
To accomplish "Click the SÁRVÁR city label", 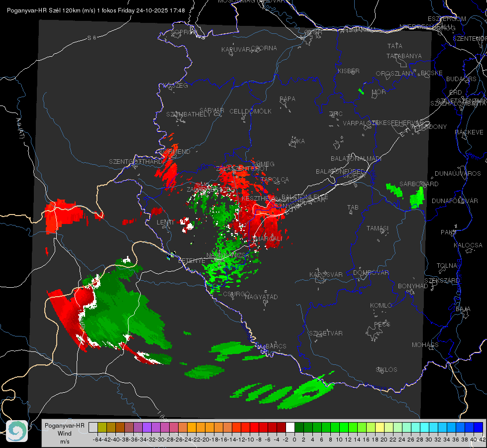I will coord(212,111).
